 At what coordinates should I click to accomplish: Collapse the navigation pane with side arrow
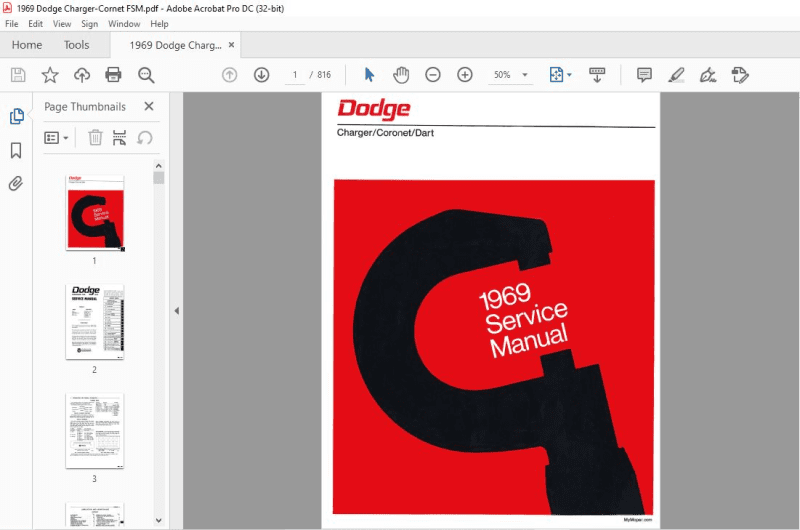click(177, 311)
